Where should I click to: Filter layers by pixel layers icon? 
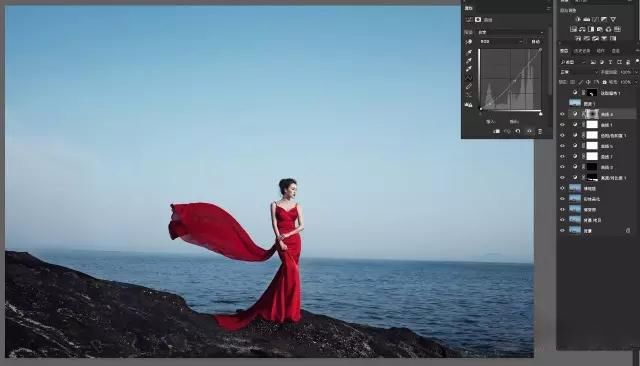tap(593, 62)
